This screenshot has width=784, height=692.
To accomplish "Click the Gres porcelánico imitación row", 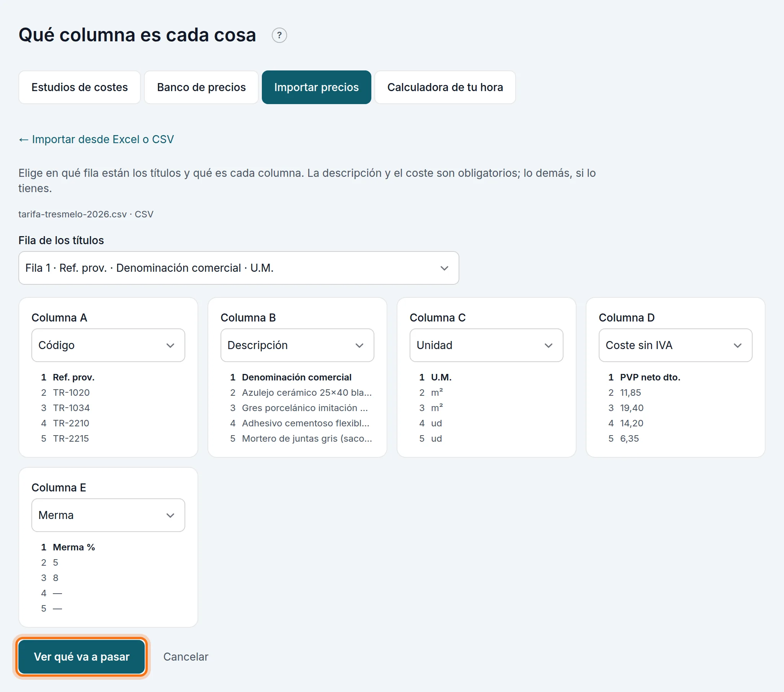I will tap(305, 408).
